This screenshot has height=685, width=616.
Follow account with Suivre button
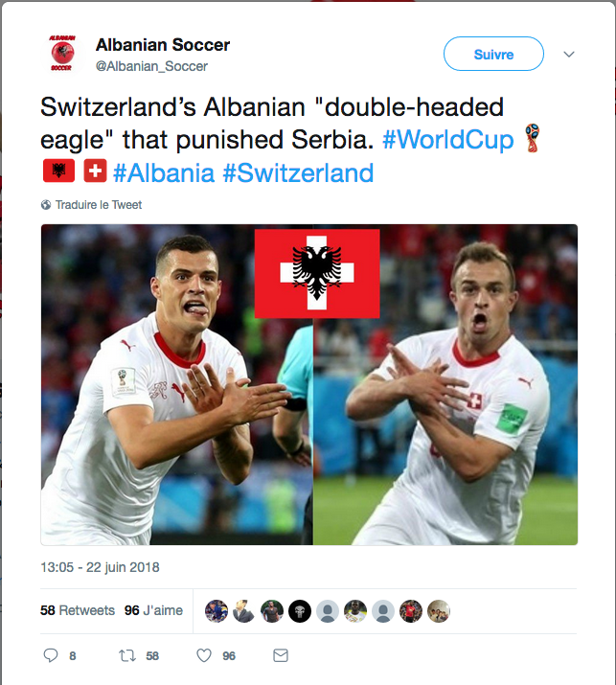tap(493, 55)
